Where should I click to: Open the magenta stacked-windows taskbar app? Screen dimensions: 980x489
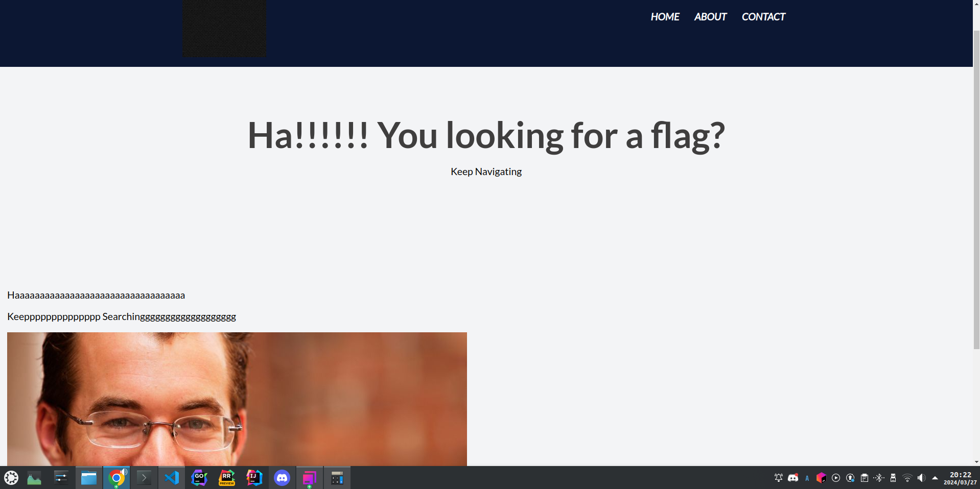[x=310, y=478]
